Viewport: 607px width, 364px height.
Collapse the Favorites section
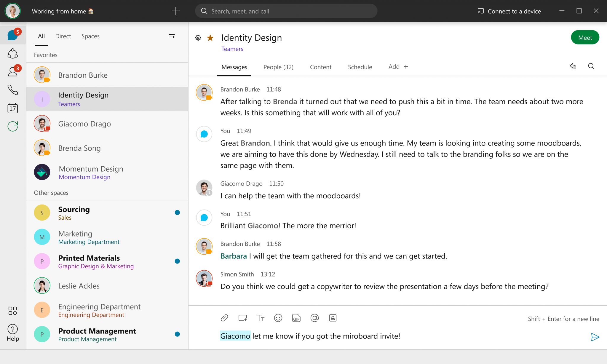[45, 55]
